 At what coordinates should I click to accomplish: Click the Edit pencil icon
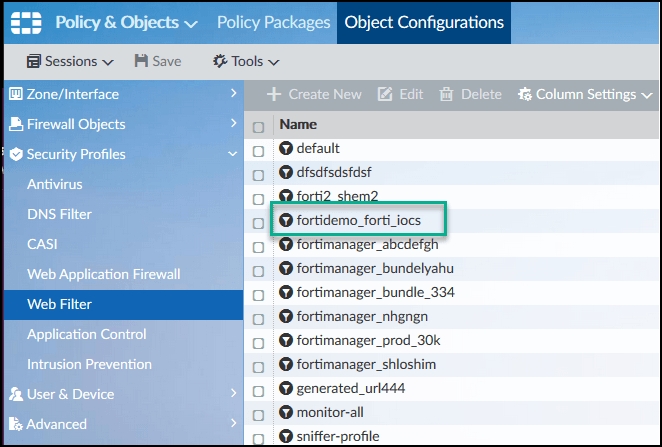(x=385, y=94)
